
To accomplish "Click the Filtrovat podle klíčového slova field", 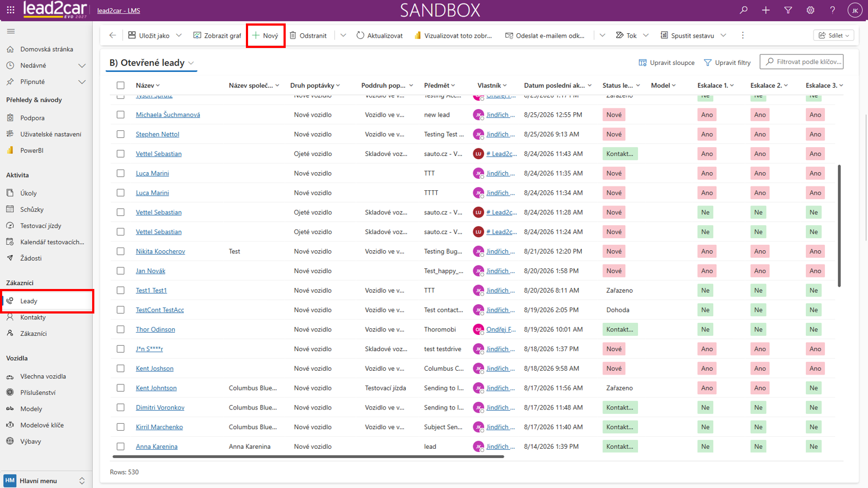I will (x=801, y=62).
